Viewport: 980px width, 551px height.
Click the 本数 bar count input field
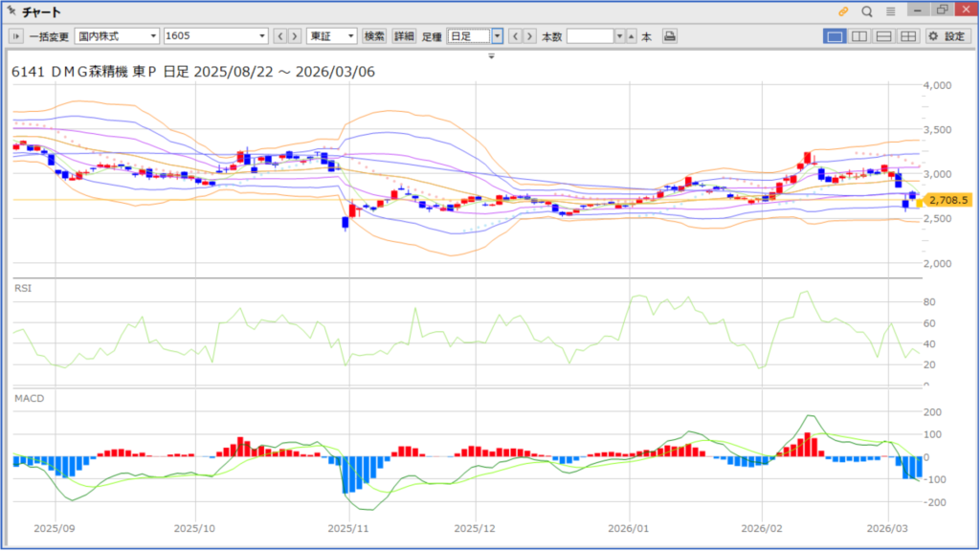click(x=590, y=36)
